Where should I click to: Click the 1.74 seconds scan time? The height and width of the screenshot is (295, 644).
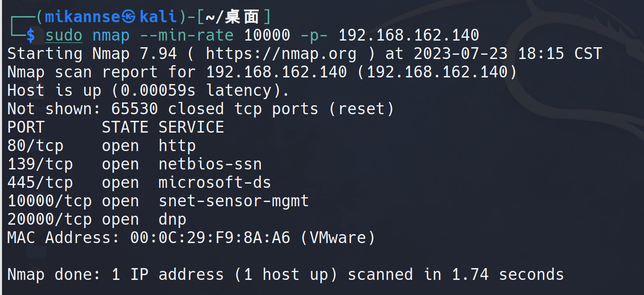pyautogui.click(x=507, y=274)
